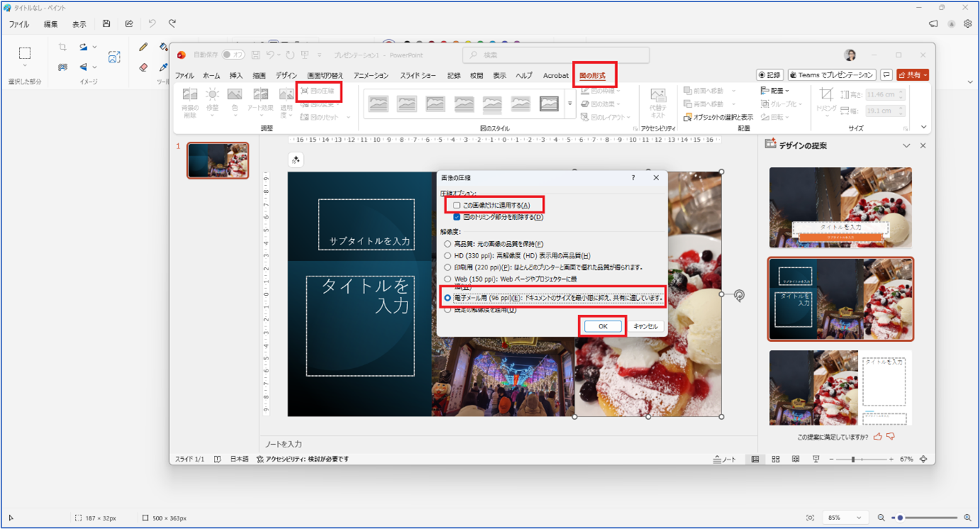The image size is (980, 529).
Task: Click the Paint crop icon
Action: click(62, 48)
